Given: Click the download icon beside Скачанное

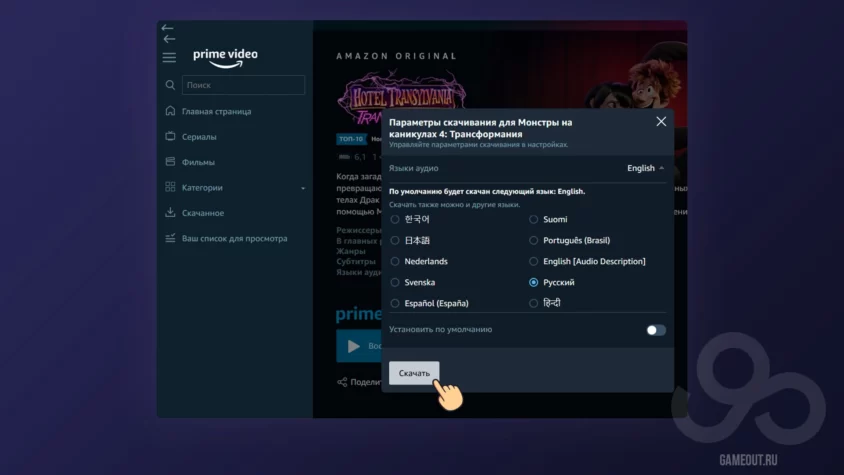Looking at the screenshot, I should (x=170, y=212).
